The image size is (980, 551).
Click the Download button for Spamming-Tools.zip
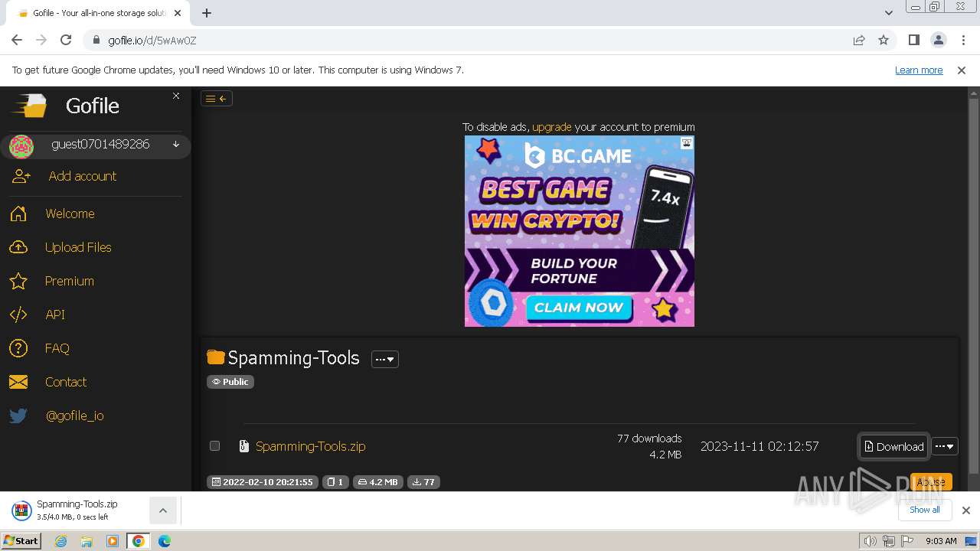point(894,447)
